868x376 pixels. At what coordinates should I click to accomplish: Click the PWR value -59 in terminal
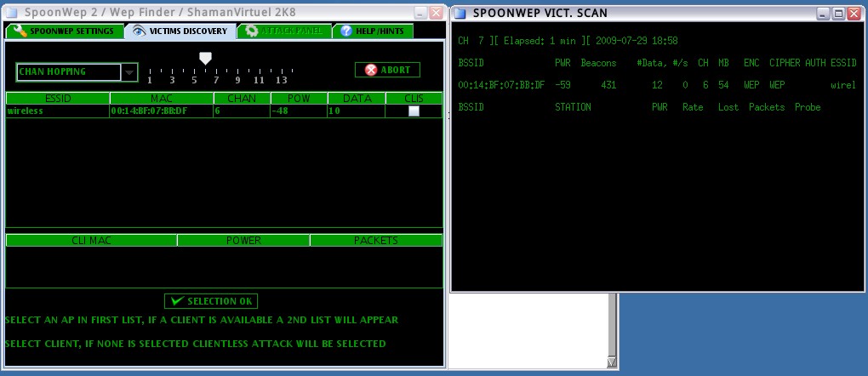tap(563, 85)
